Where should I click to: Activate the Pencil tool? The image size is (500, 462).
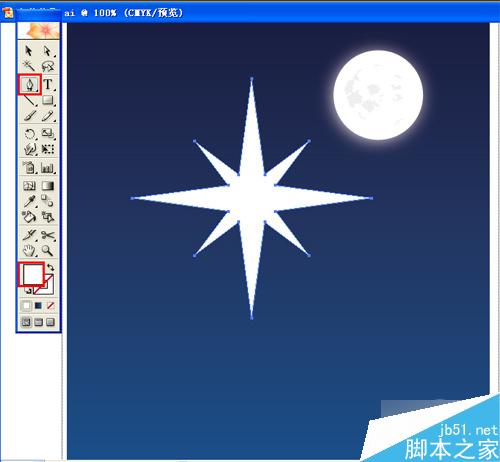click(x=48, y=115)
